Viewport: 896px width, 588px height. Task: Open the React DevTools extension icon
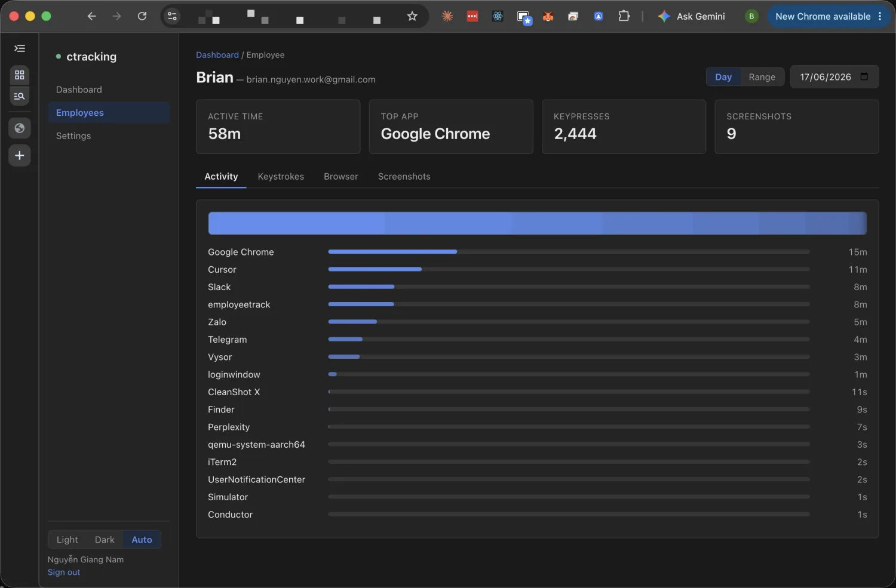coord(498,16)
